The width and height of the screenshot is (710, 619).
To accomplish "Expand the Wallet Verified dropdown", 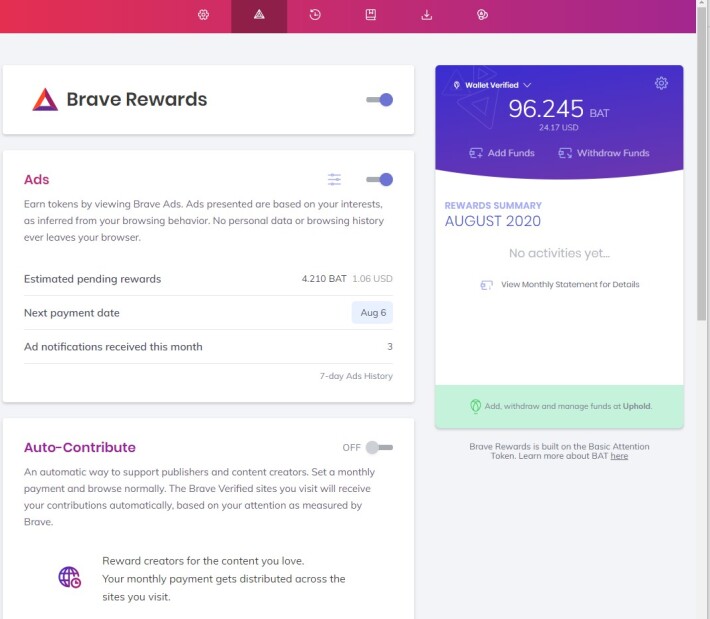I will pyautogui.click(x=492, y=85).
